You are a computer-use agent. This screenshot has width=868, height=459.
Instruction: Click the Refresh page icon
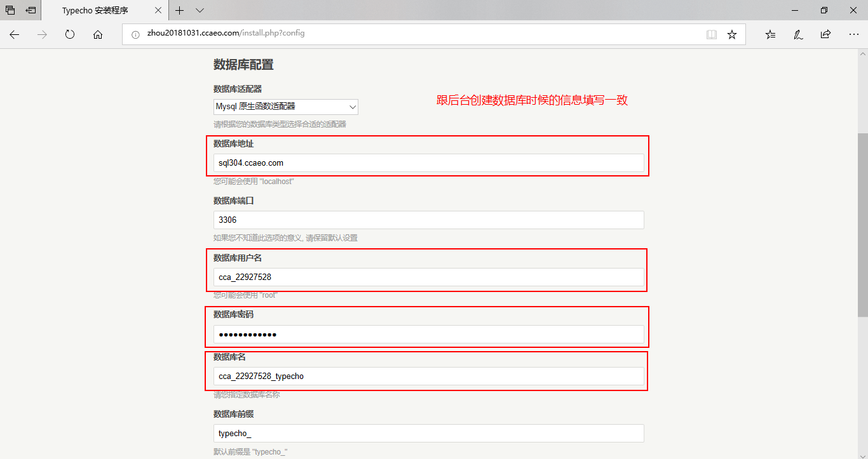click(70, 34)
